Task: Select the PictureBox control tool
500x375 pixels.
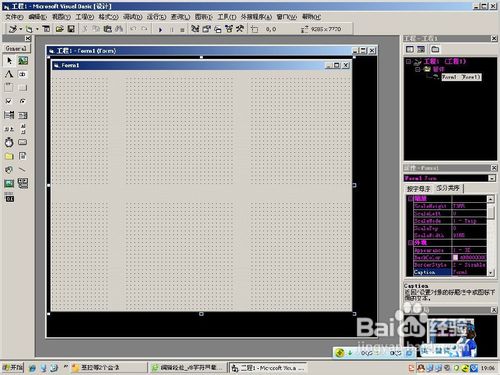Action: pyautogui.click(x=23, y=61)
